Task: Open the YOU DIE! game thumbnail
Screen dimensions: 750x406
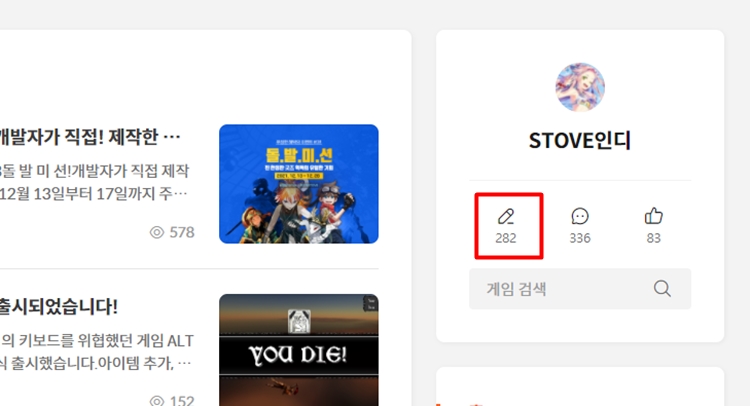Action: [298, 350]
